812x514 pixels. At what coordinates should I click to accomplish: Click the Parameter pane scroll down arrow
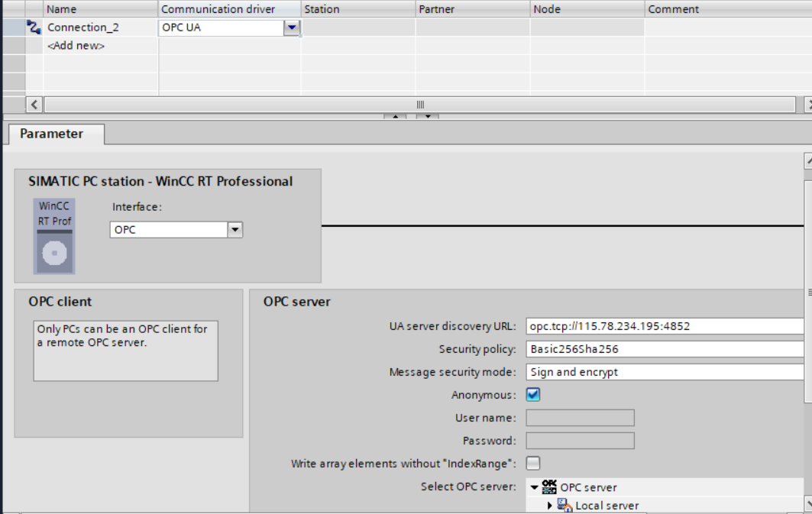(808, 503)
